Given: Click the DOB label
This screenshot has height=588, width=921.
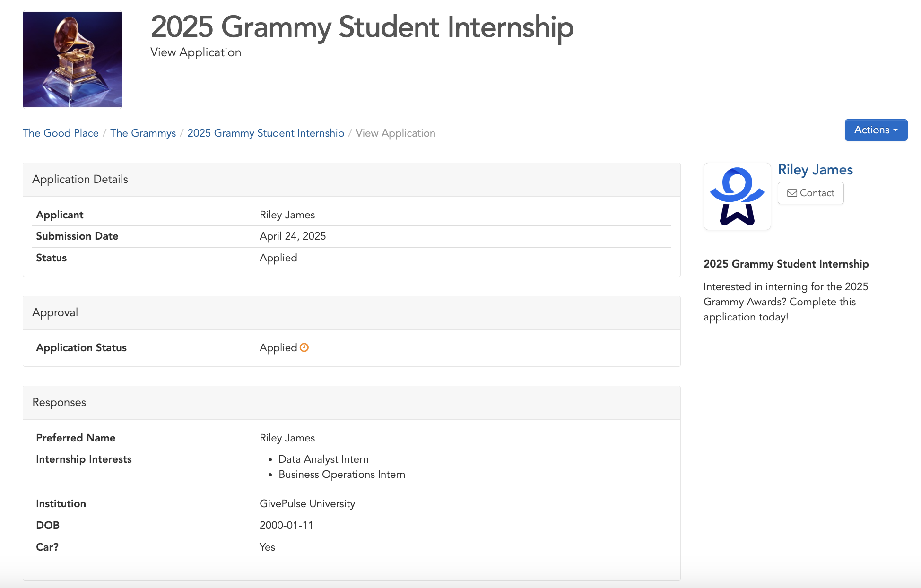Looking at the screenshot, I should click(48, 525).
